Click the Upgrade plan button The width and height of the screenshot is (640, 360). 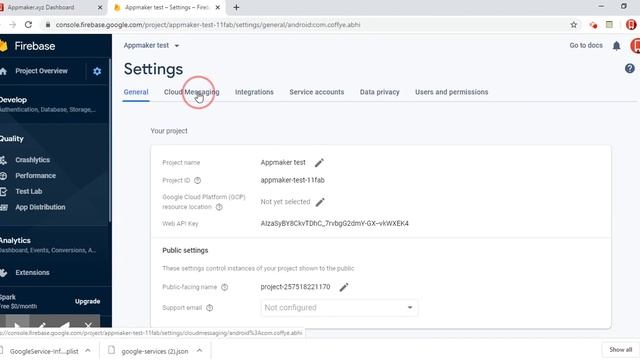pos(87,302)
